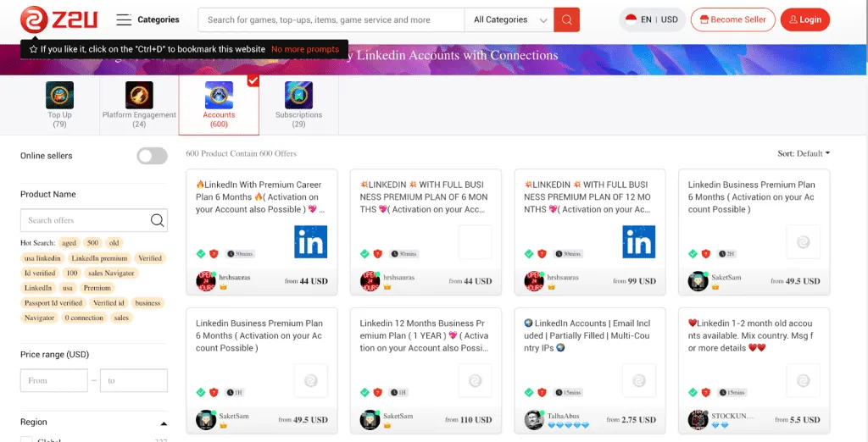The width and height of the screenshot is (868, 442).
Task: Click the Subscriptions category icon
Action: pyautogui.click(x=298, y=95)
